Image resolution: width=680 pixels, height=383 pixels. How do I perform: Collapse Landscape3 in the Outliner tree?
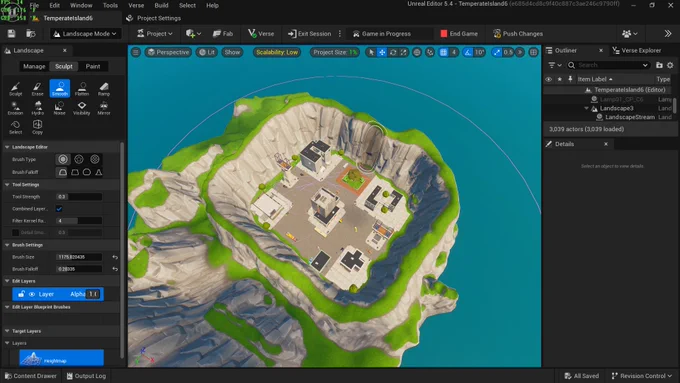(586, 108)
